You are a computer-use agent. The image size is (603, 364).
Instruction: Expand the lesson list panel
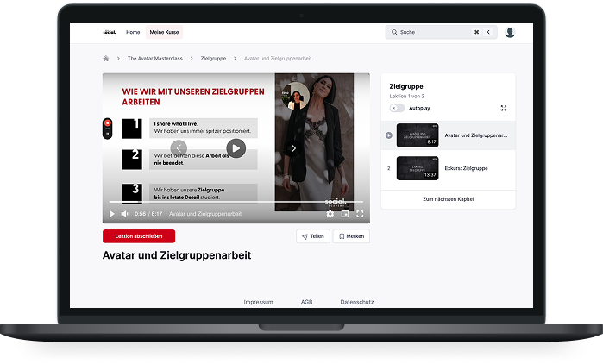click(504, 108)
